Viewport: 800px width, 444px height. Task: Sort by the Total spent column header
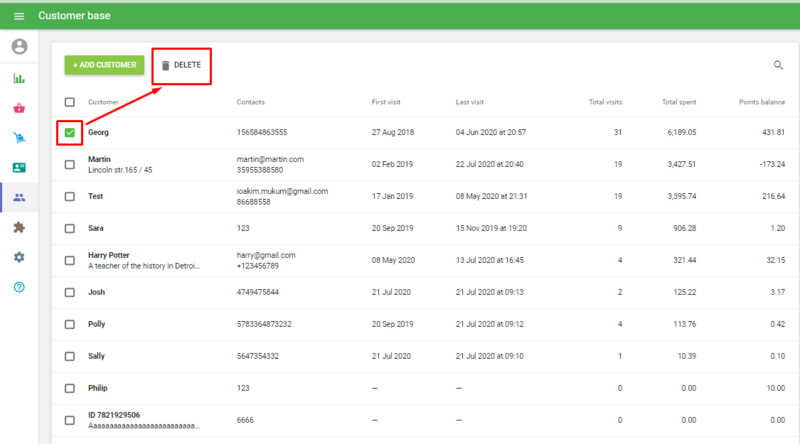click(679, 102)
